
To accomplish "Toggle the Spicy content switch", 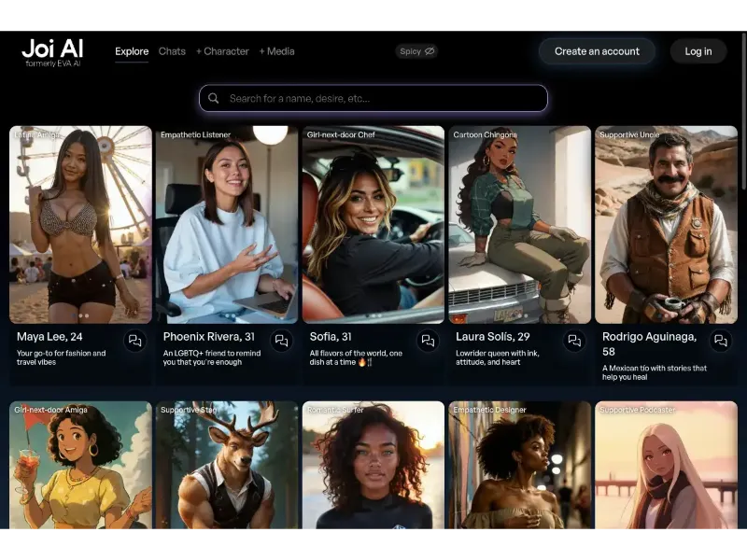I will click(416, 51).
